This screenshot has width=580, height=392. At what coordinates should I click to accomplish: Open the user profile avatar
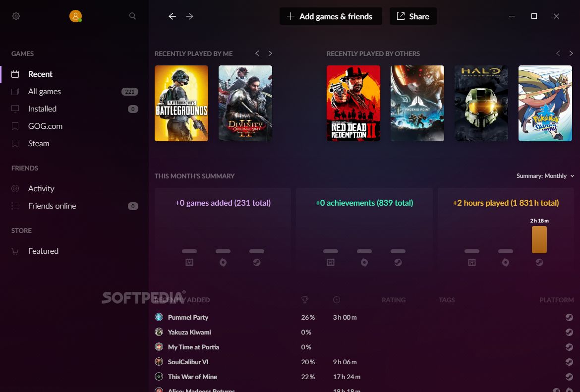[75, 16]
